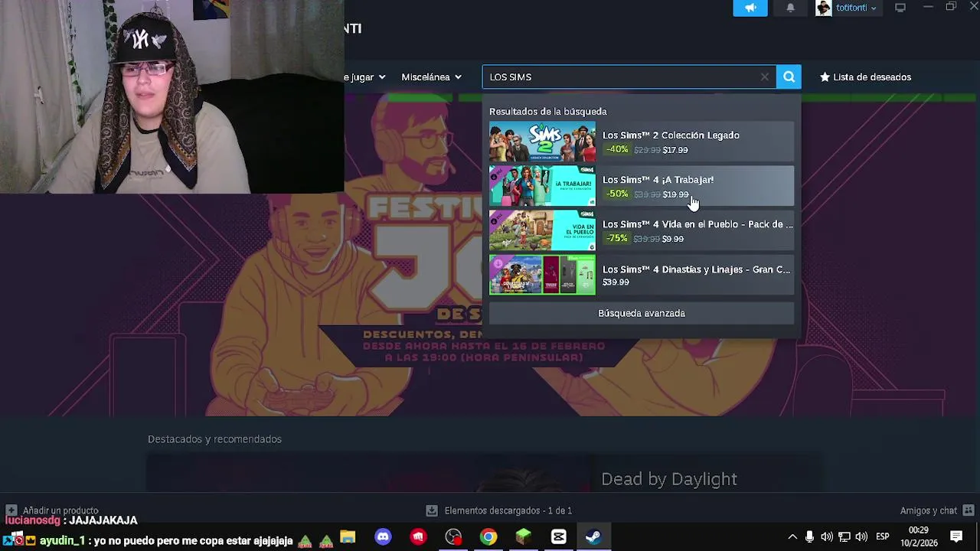Click the $9.99 price of Vida en el Pueblo

coord(673,239)
